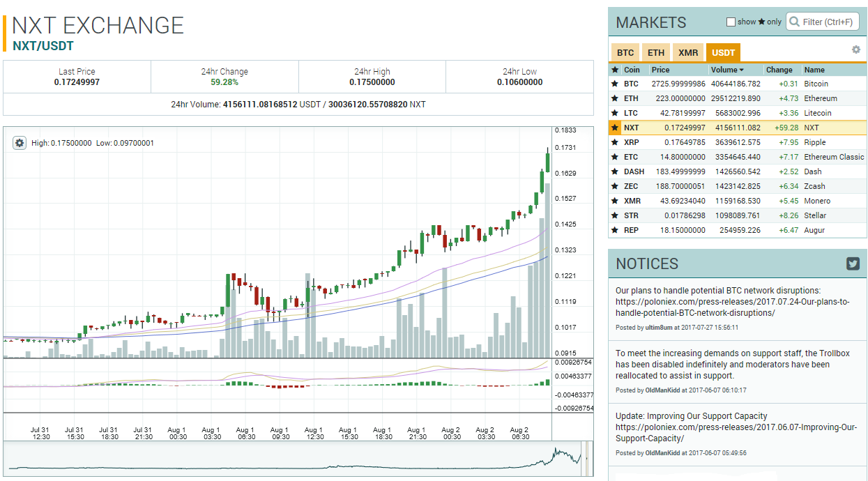Focus the markets Filter search field
Image resolution: width=868 pixels, height=481 pixels.
coord(823,22)
